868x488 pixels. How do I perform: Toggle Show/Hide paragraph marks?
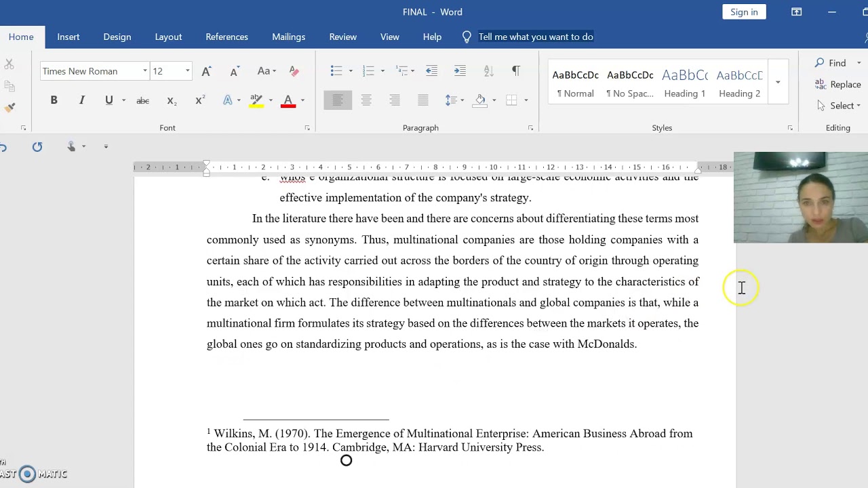pyautogui.click(x=516, y=70)
